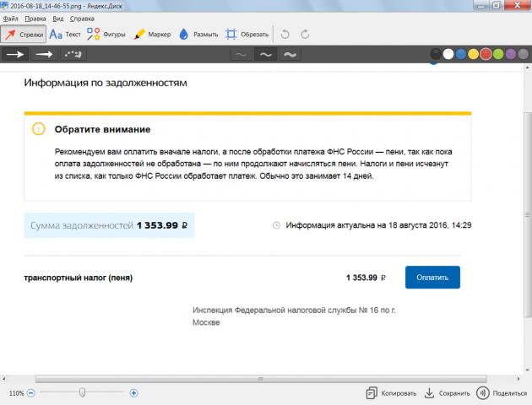Choose the second tapered arrow style
532x405 pixels.
tap(44, 54)
